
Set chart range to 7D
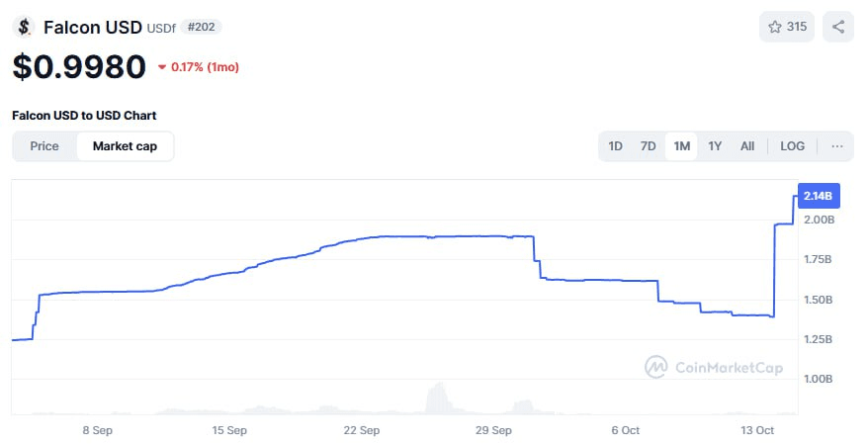648,146
